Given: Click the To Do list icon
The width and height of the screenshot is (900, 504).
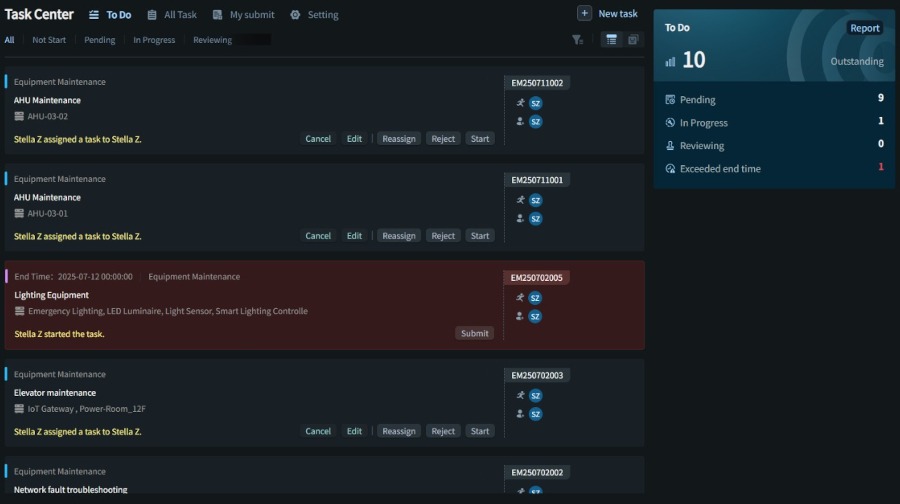Looking at the screenshot, I should pyautogui.click(x=94, y=15).
